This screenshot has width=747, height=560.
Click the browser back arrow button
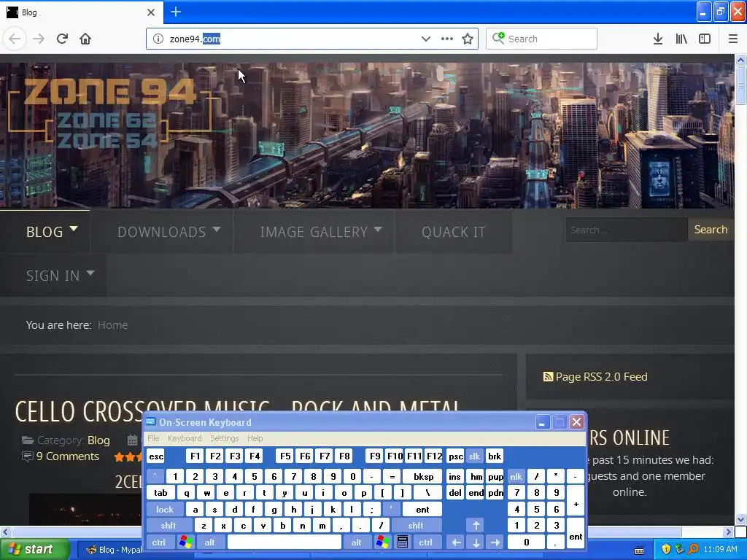click(15, 39)
